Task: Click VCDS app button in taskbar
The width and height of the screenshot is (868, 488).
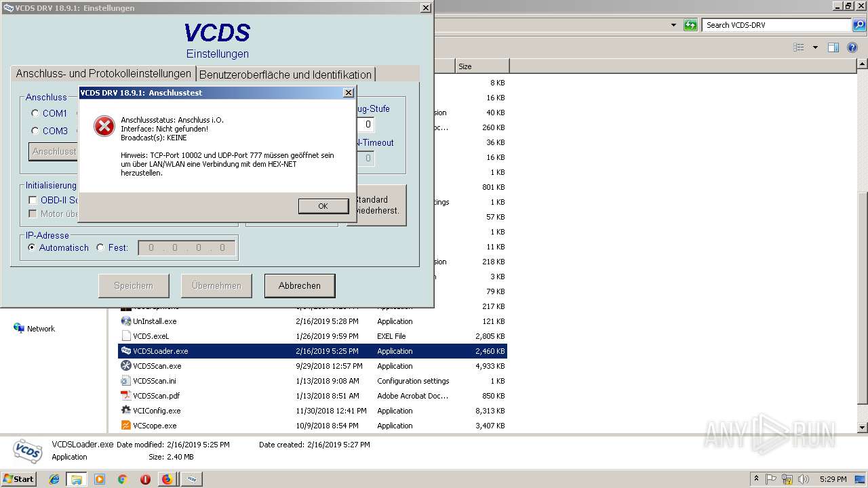Action: pyautogui.click(x=192, y=479)
